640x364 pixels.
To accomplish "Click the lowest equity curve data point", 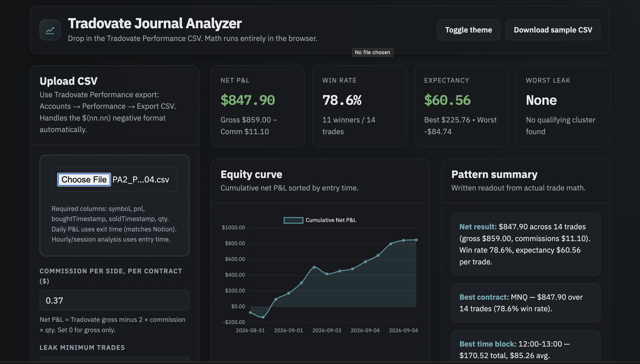I will tap(263, 317).
